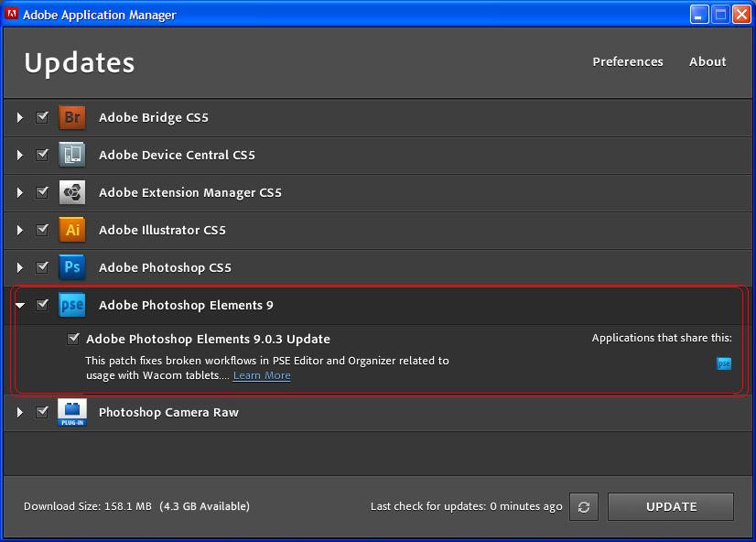Screen dimensions: 756x542
Task: Open the Preferences menu
Action: click(628, 61)
